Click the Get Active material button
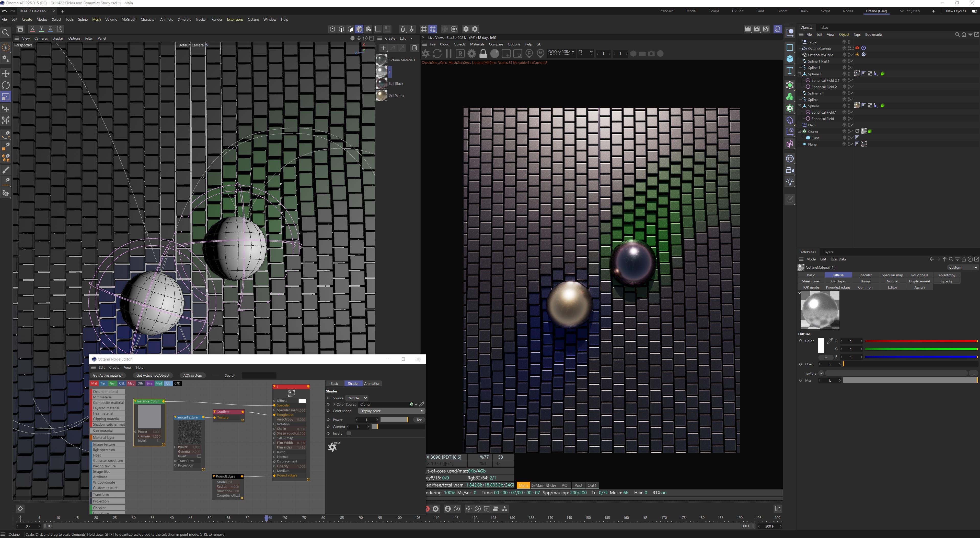Screen dimensions: 980x538 [108, 375]
